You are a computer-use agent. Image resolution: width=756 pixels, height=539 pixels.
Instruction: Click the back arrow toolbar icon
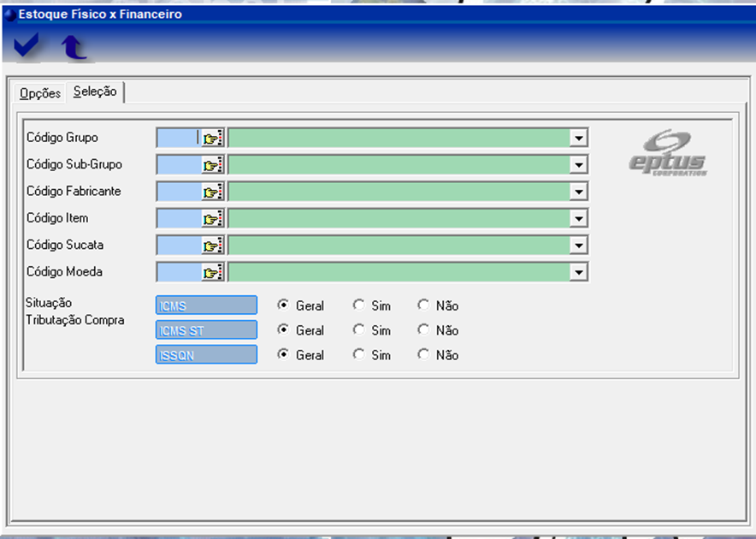click(75, 48)
